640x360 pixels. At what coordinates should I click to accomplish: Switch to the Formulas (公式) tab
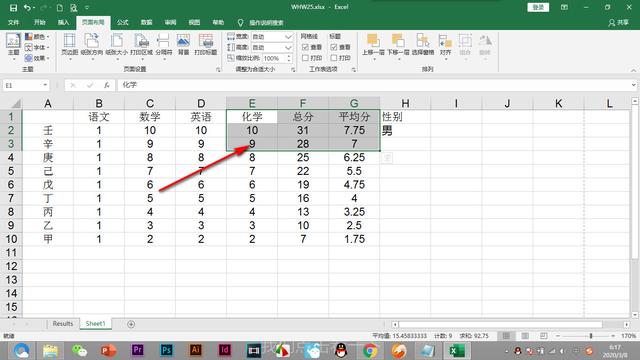pos(122,22)
